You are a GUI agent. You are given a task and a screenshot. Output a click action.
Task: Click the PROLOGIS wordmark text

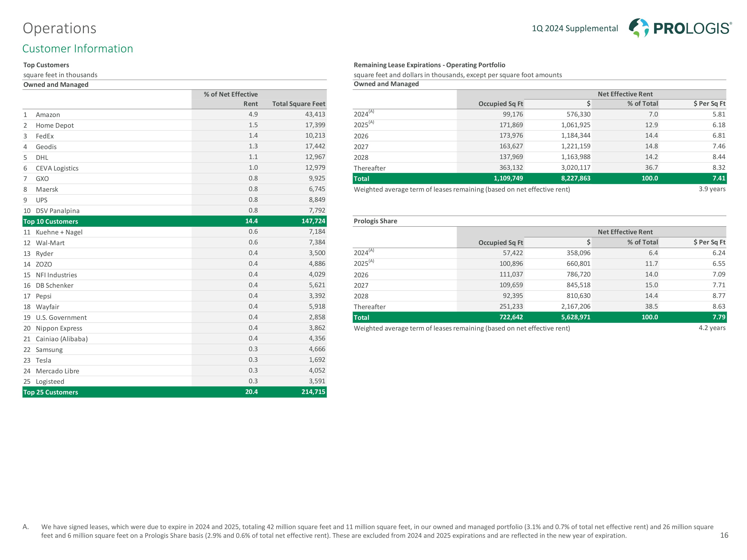(x=691, y=29)
